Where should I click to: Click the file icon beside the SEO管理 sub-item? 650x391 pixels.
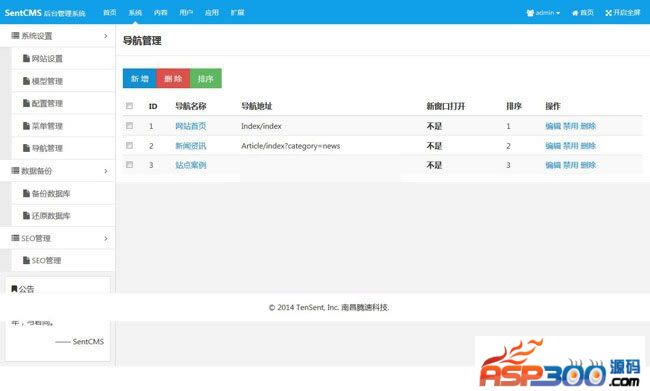26,260
